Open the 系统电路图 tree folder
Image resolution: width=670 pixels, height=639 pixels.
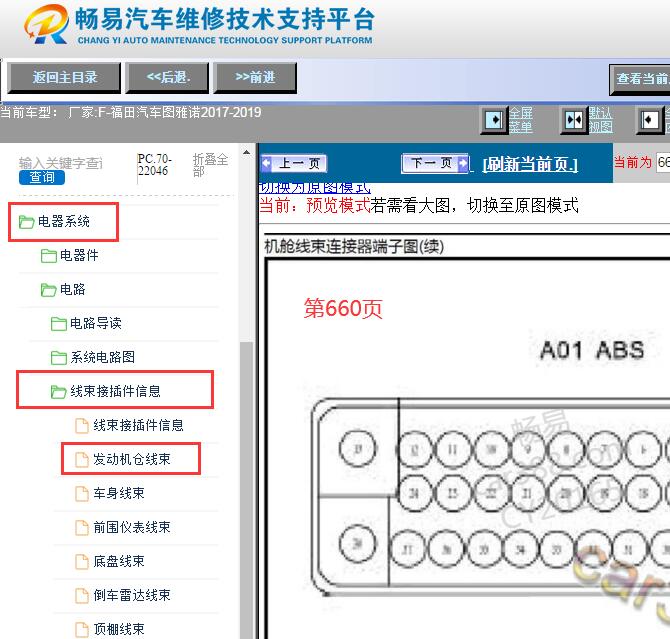tap(103, 357)
